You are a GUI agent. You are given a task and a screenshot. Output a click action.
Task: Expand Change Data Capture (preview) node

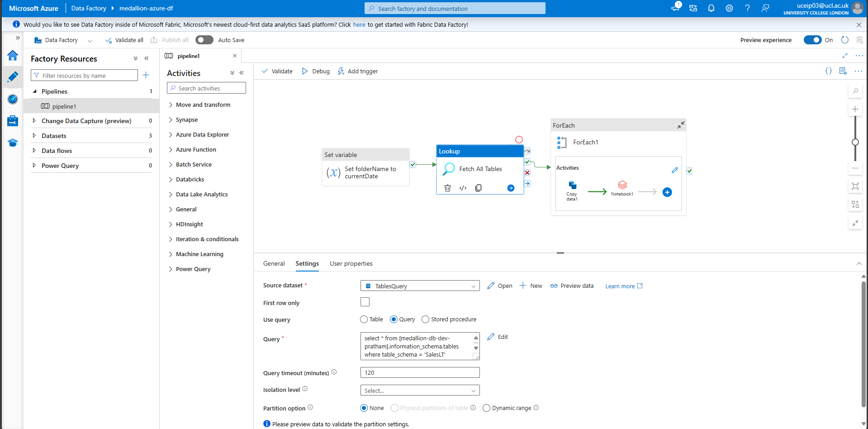point(34,121)
